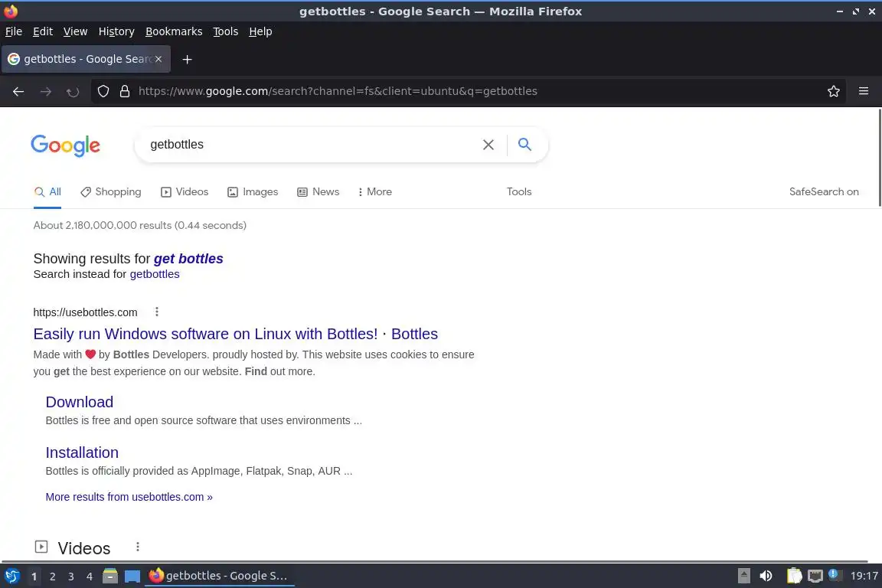Open the View menu

pos(75,31)
